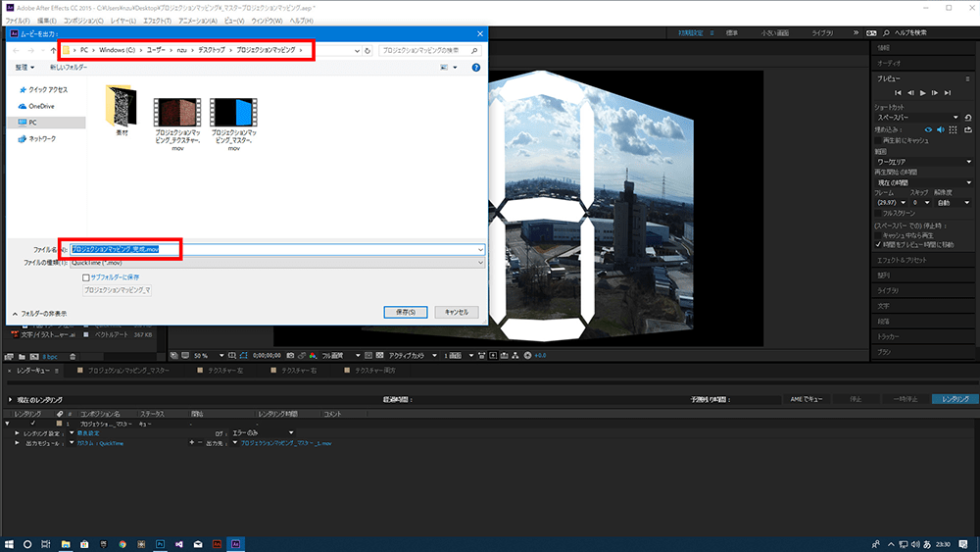
Task: Toggle the audio speaker icon in Preview panel
Action: [x=941, y=128]
